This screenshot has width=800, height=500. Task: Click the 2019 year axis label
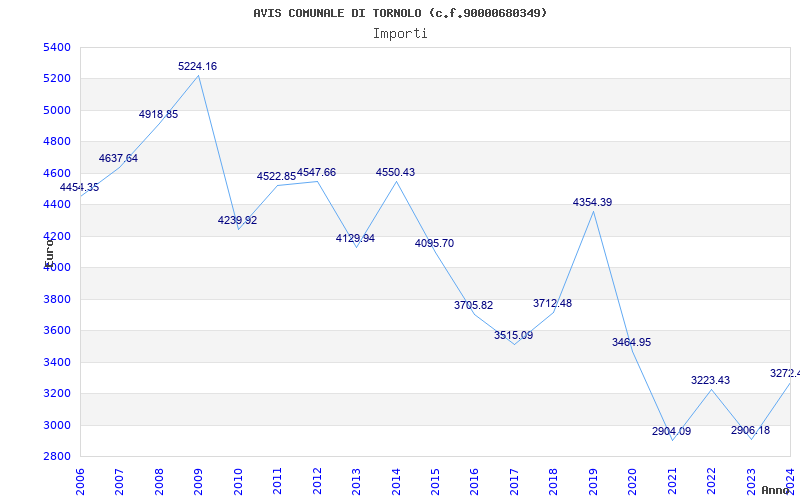click(x=593, y=482)
